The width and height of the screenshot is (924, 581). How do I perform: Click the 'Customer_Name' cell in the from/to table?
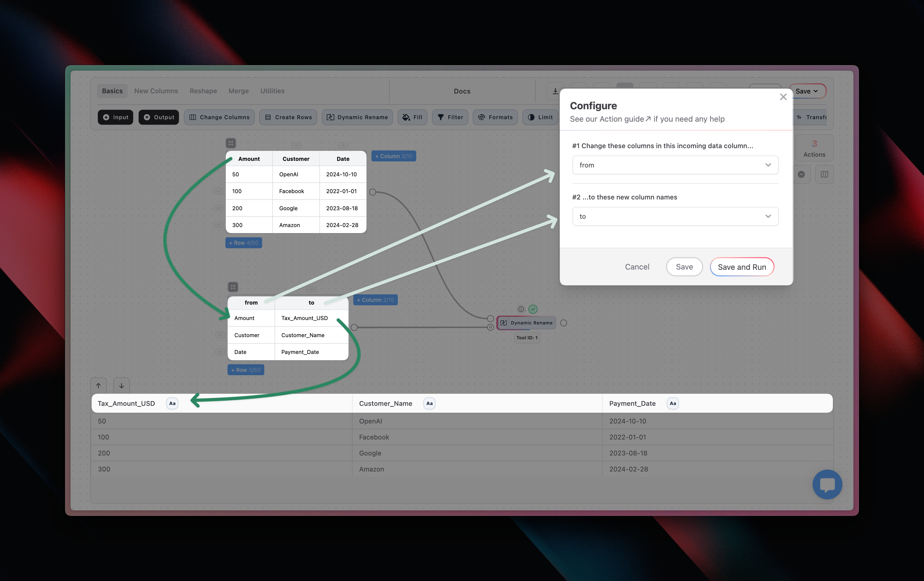coord(311,335)
